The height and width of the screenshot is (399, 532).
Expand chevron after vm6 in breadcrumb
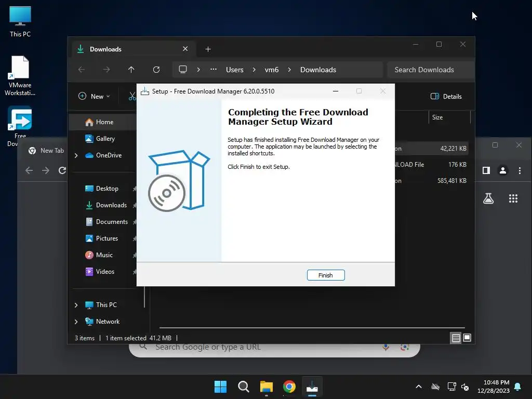289,70
